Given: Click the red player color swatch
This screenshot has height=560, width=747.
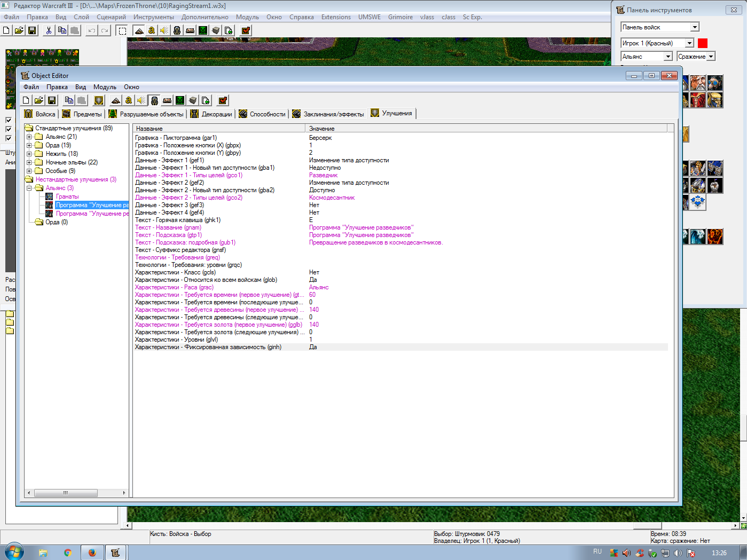Looking at the screenshot, I should [703, 43].
